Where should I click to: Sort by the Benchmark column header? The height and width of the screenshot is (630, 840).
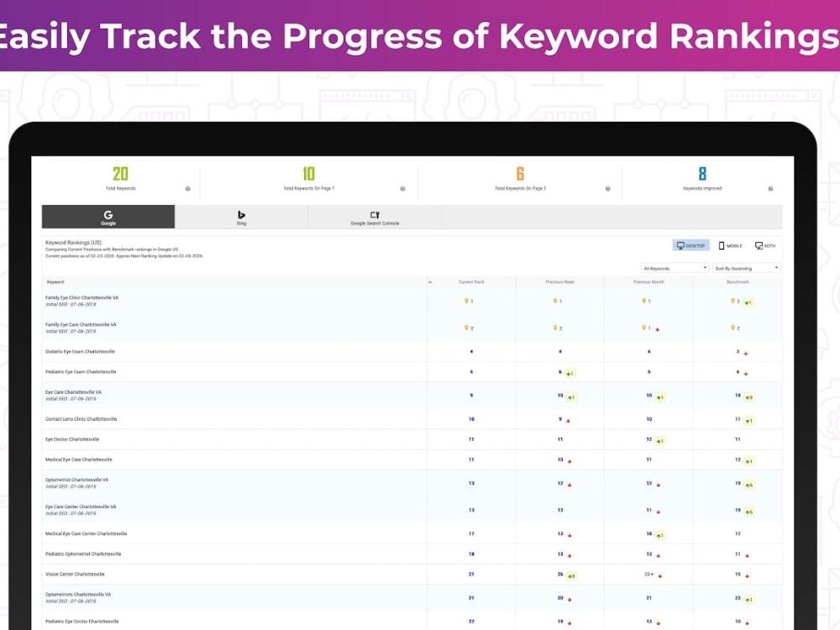tap(738, 281)
